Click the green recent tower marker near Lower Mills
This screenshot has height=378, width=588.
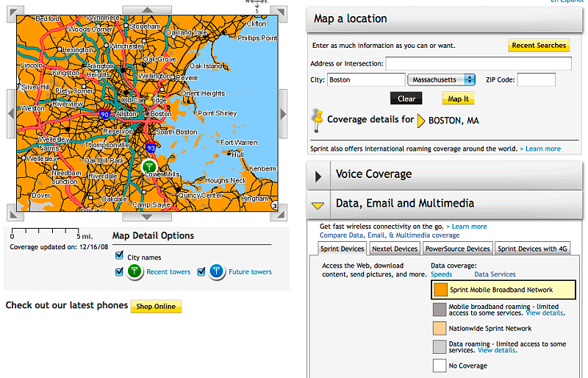149,166
